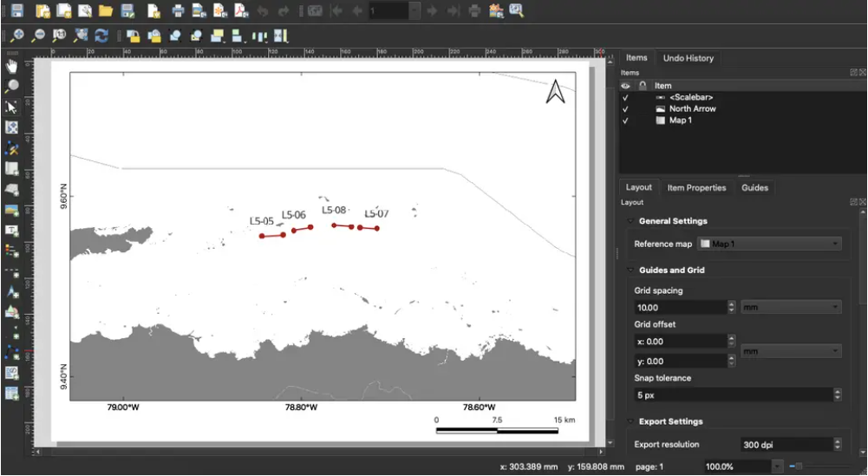Screen dimensions: 868x476
Task: Choose the Move Item Content tool
Action: pyautogui.click(x=11, y=127)
